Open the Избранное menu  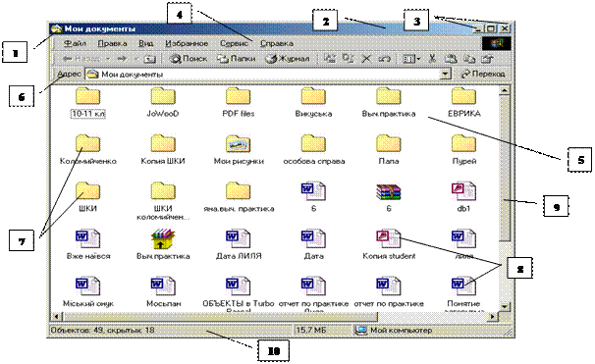[x=187, y=43]
